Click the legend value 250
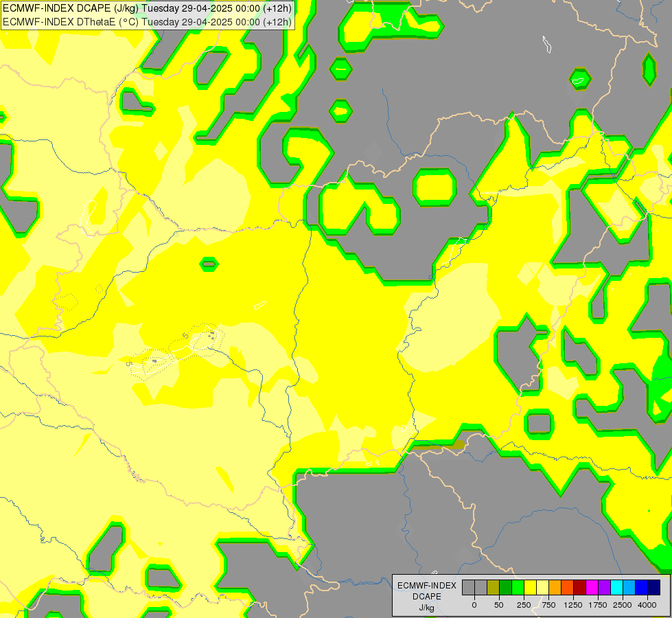The width and height of the screenshot is (672, 618). tap(524, 605)
